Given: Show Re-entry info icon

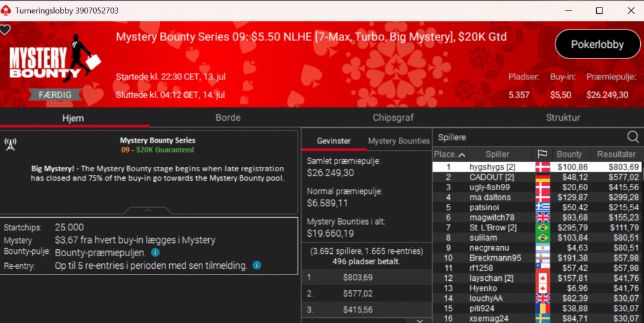Looking at the screenshot, I should 257,266.
